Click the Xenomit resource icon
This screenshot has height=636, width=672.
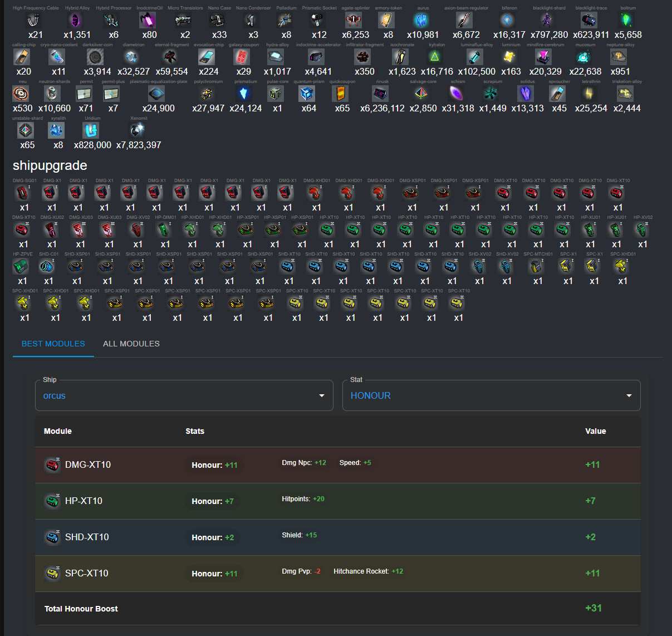[137, 130]
